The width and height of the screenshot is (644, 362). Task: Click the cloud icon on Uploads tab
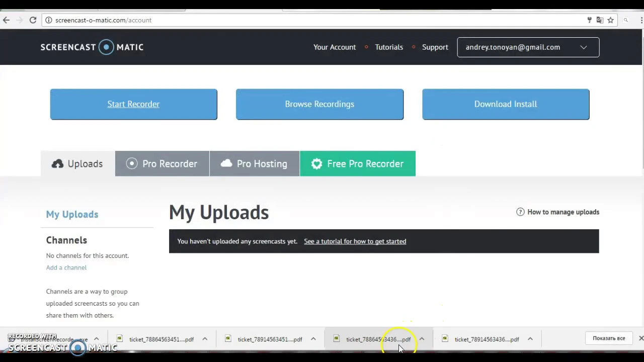pos(58,164)
